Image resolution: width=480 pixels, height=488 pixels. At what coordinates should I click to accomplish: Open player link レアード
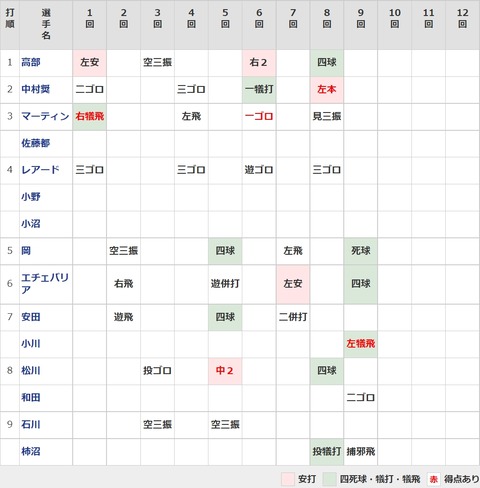click(40, 170)
